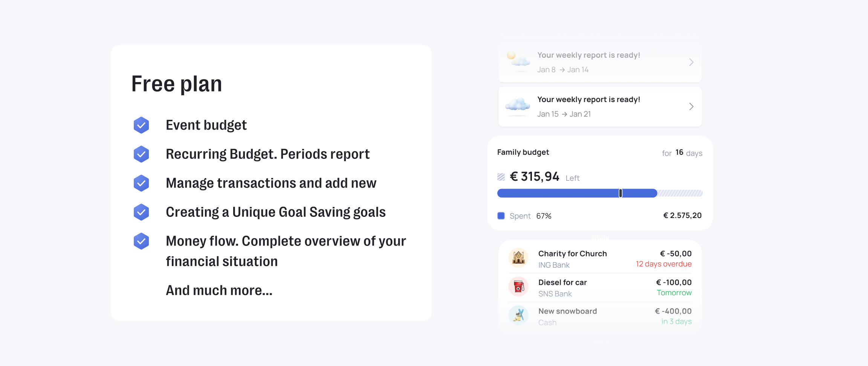Click the check badge beside Recurring Budget
The height and width of the screenshot is (366, 868).
pyautogui.click(x=141, y=154)
